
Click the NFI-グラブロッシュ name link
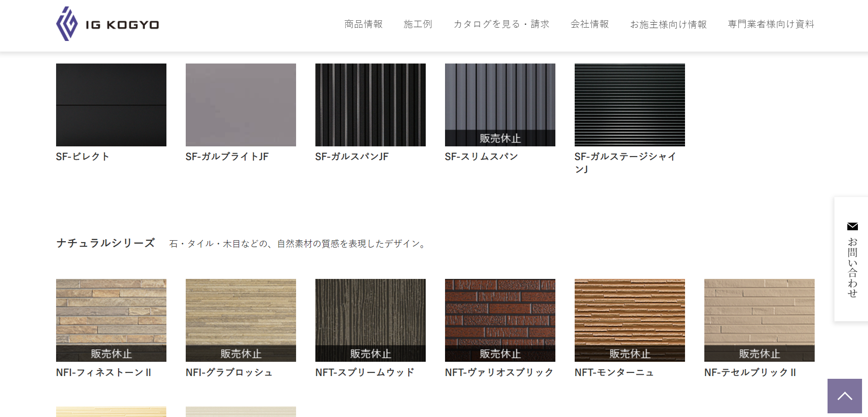click(x=229, y=372)
